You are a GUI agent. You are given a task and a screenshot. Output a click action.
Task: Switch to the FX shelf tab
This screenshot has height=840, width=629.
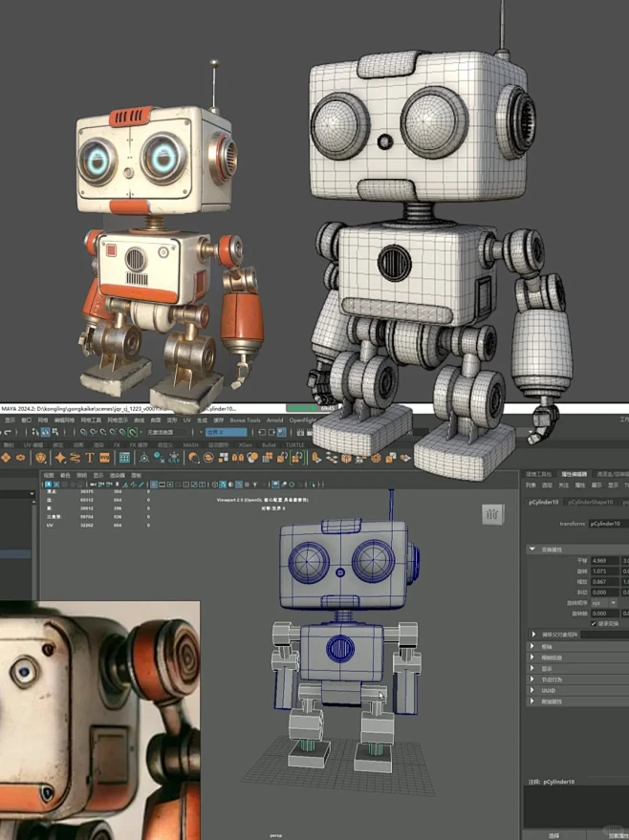click(x=117, y=444)
